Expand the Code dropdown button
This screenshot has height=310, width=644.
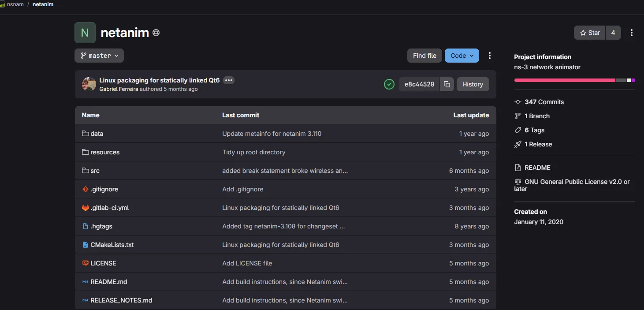point(462,56)
